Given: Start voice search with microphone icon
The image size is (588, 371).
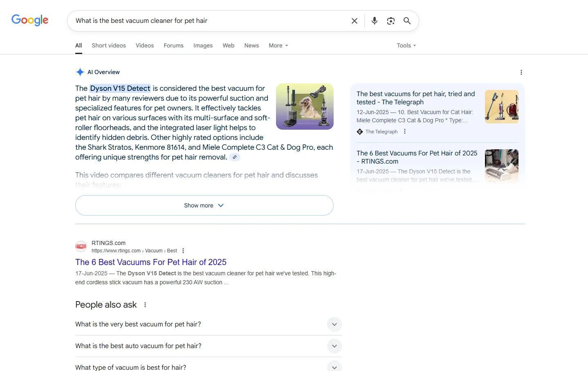Looking at the screenshot, I should [x=375, y=21].
